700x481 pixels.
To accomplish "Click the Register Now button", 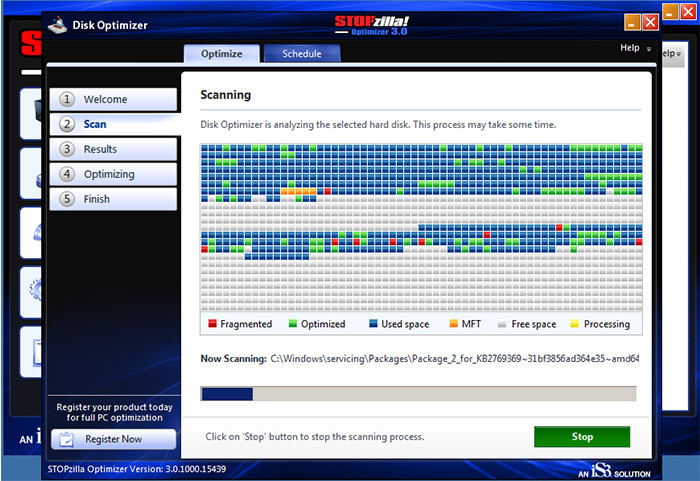I will [x=113, y=439].
